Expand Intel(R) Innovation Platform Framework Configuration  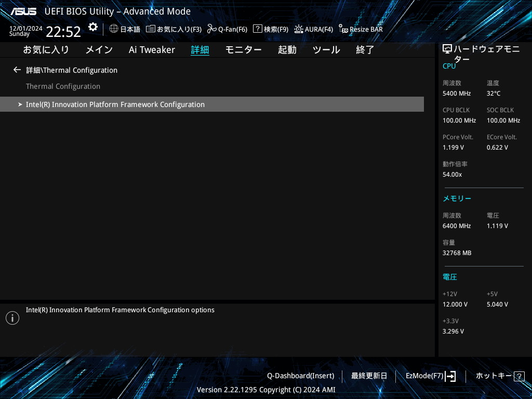coord(212,104)
